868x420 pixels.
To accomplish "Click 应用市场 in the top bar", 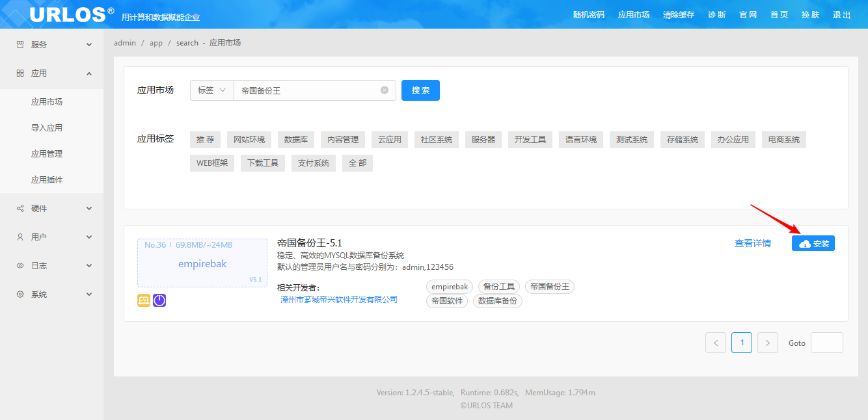I will click(x=634, y=15).
